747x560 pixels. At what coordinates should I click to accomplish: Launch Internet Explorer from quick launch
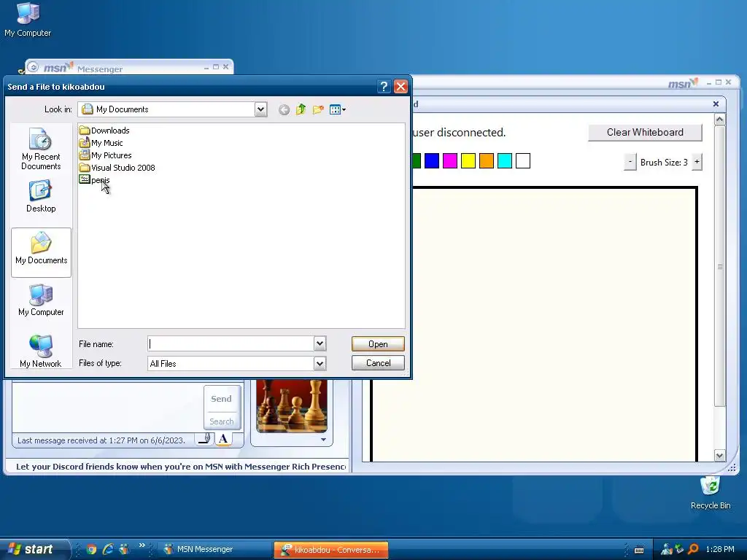coord(108,549)
